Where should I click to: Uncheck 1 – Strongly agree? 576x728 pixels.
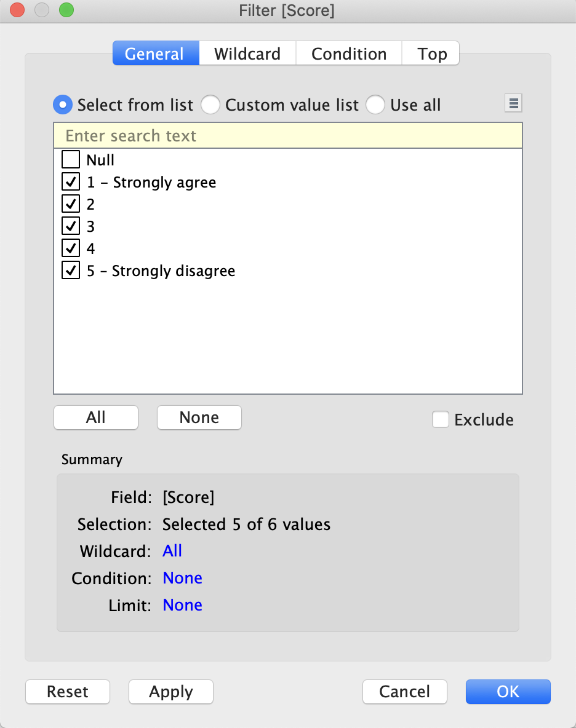point(71,183)
